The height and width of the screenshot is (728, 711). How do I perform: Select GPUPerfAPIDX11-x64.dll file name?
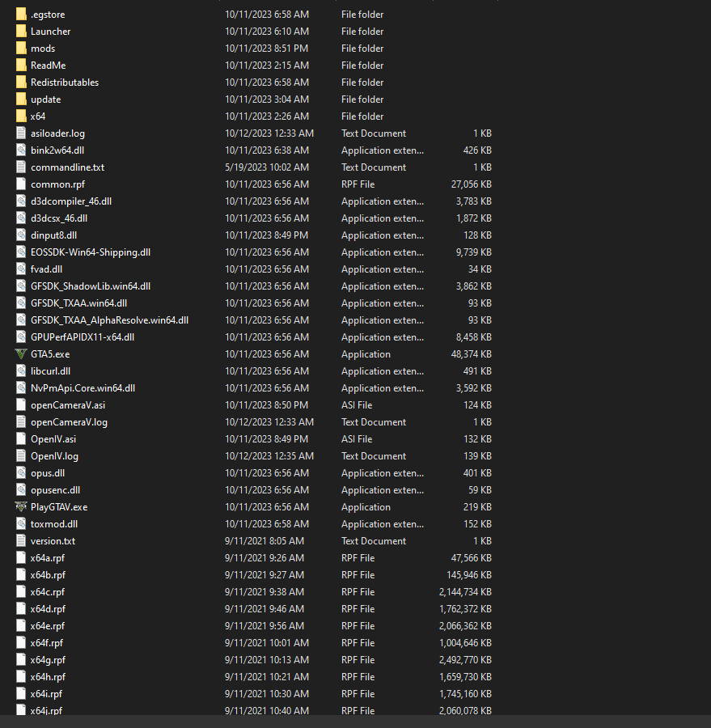(x=83, y=337)
